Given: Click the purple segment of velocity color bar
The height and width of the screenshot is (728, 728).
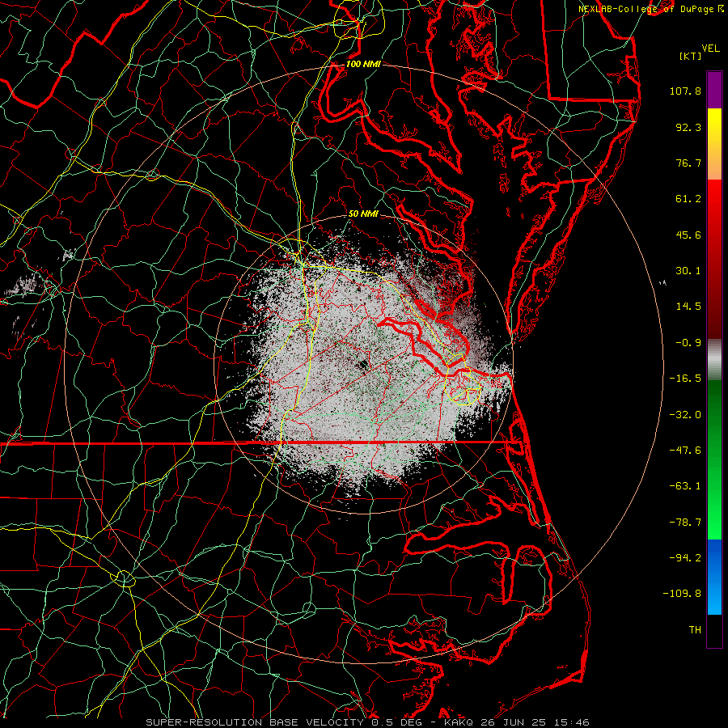Looking at the screenshot, I should [x=714, y=91].
